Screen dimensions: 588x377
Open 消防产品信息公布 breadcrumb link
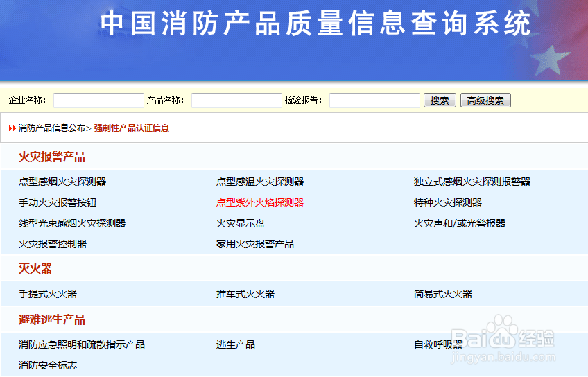(x=52, y=128)
